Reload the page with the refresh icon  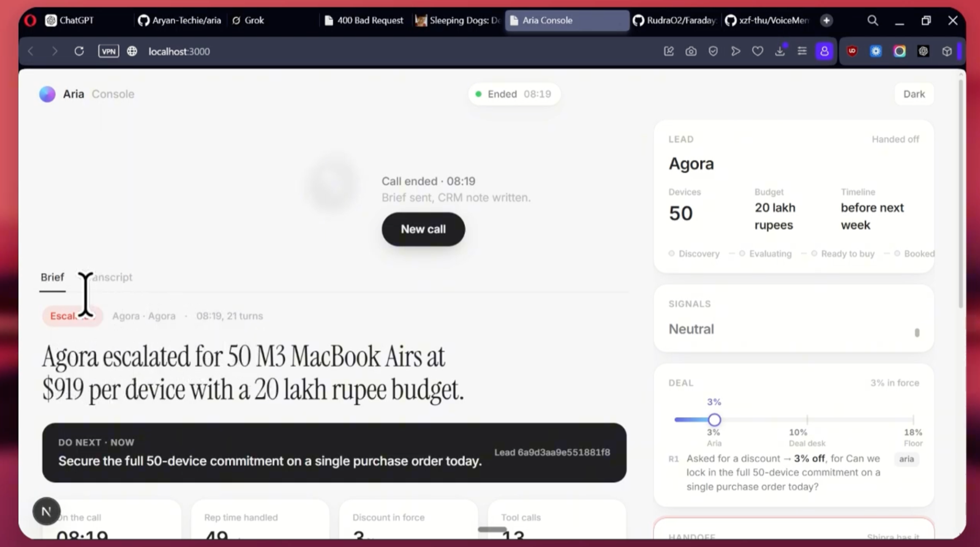79,51
